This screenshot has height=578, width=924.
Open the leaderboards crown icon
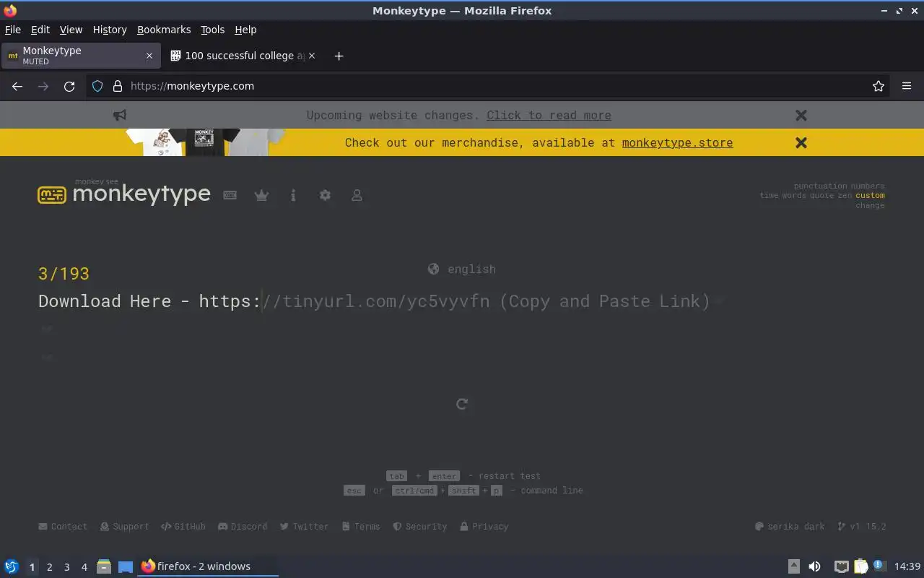[x=261, y=195]
